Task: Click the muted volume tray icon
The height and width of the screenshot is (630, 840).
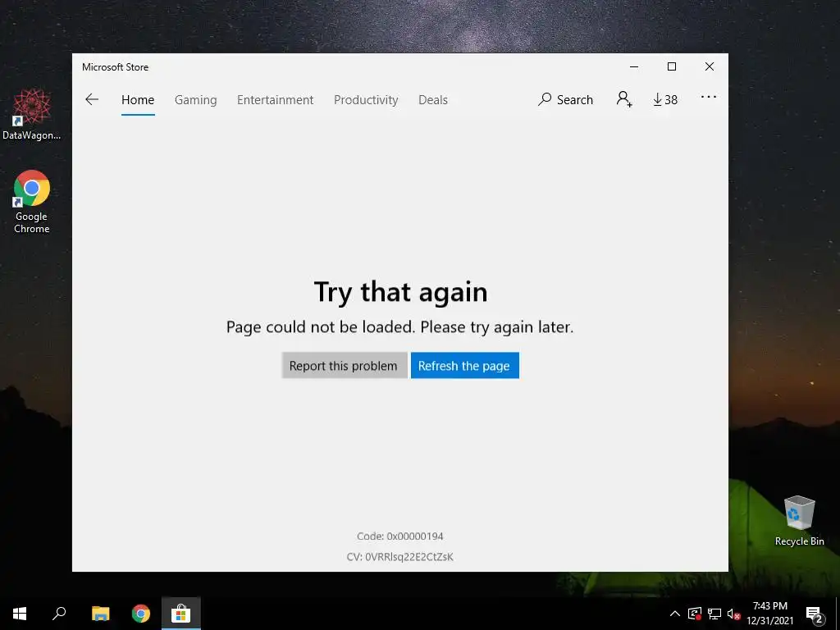Action: [x=733, y=614]
